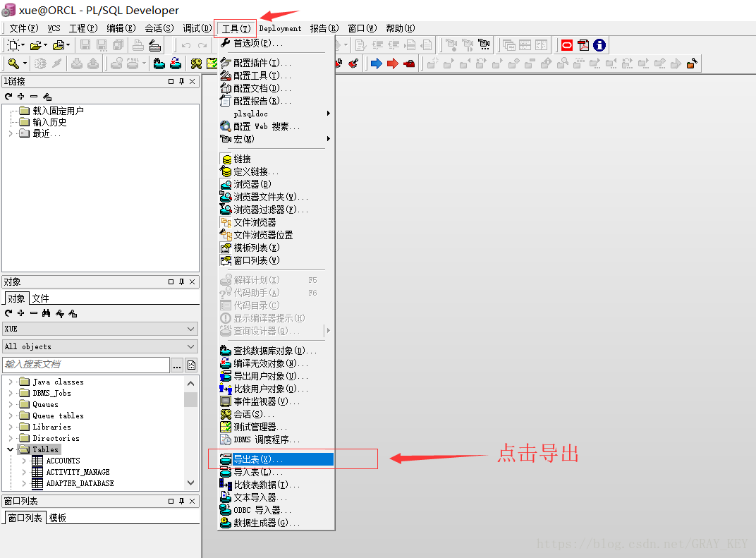This screenshot has width=756, height=558.
Task: Click the Open file toolbar icon
Action: [36, 45]
